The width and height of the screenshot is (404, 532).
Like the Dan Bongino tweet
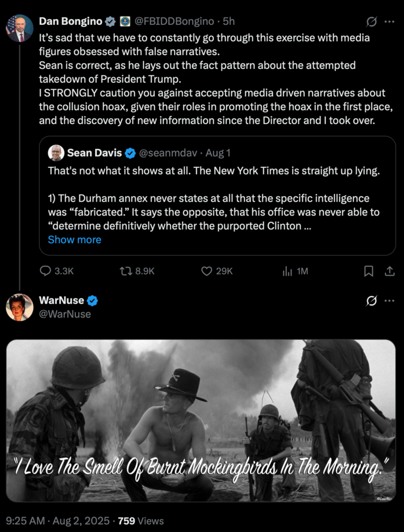pyautogui.click(x=207, y=271)
